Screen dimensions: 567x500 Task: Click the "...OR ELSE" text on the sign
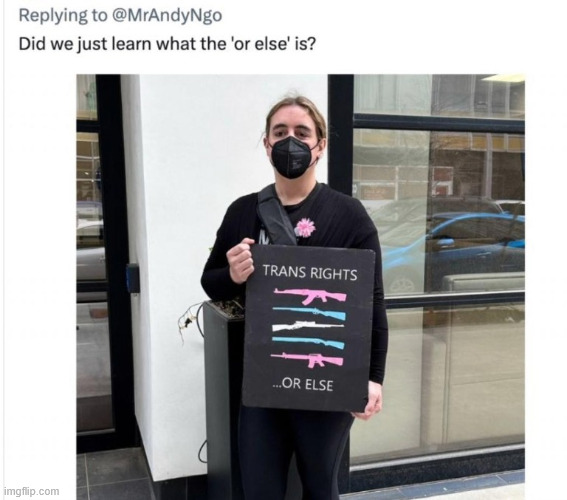tap(303, 384)
